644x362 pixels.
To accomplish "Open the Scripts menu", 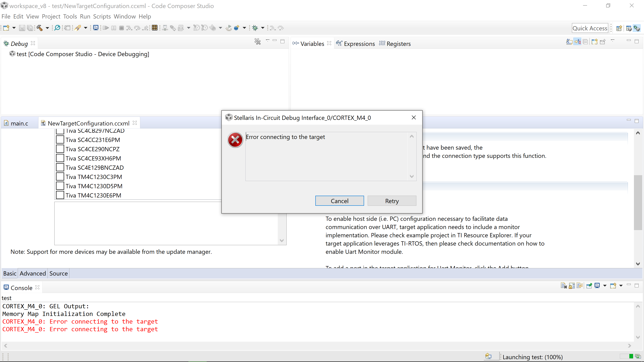I will click(102, 16).
